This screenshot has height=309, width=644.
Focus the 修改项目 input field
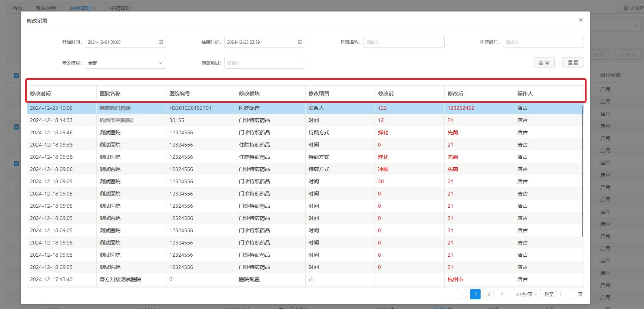265,63
